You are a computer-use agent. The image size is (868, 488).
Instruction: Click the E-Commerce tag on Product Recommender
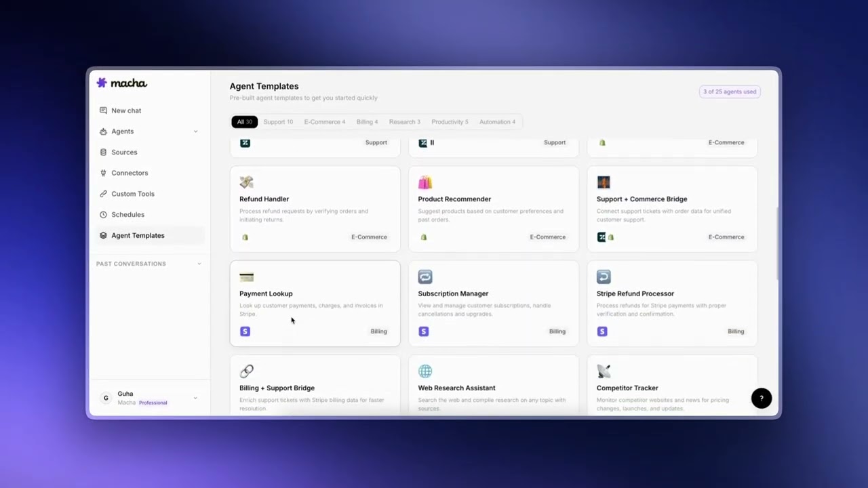point(547,237)
